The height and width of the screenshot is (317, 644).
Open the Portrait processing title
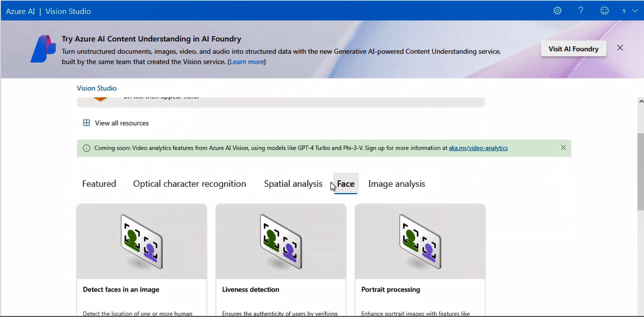tap(391, 290)
